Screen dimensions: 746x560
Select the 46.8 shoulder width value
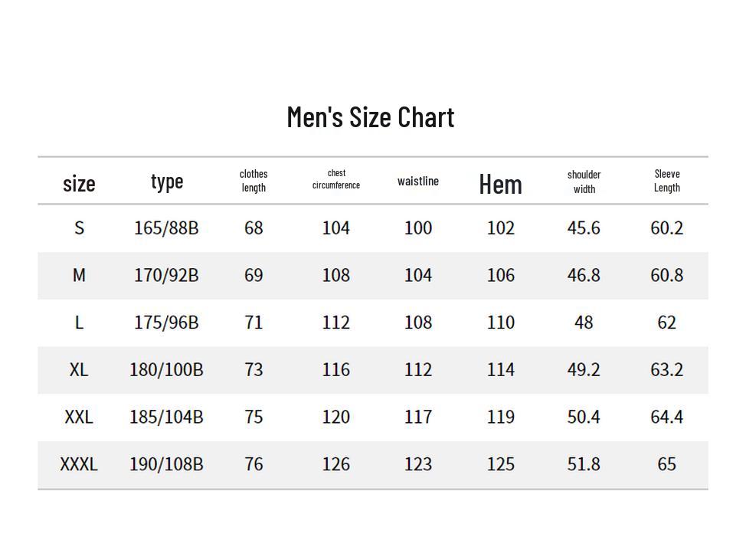(584, 276)
